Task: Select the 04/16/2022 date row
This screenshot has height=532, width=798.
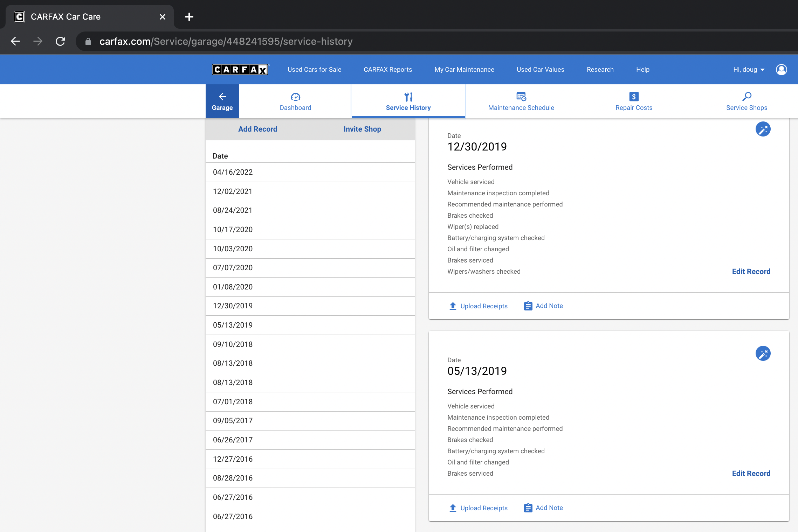Action: click(x=310, y=172)
